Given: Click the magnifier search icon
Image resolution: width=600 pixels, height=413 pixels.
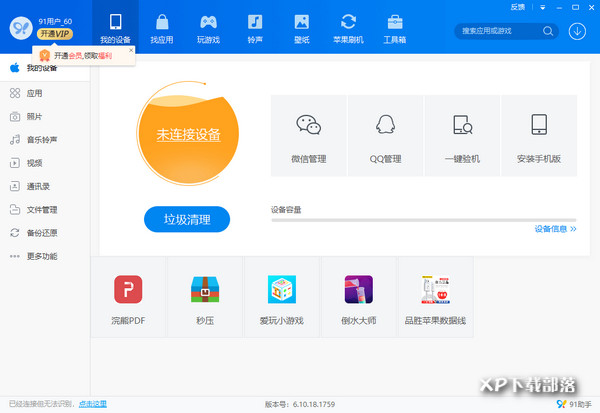Looking at the screenshot, I should click(548, 31).
